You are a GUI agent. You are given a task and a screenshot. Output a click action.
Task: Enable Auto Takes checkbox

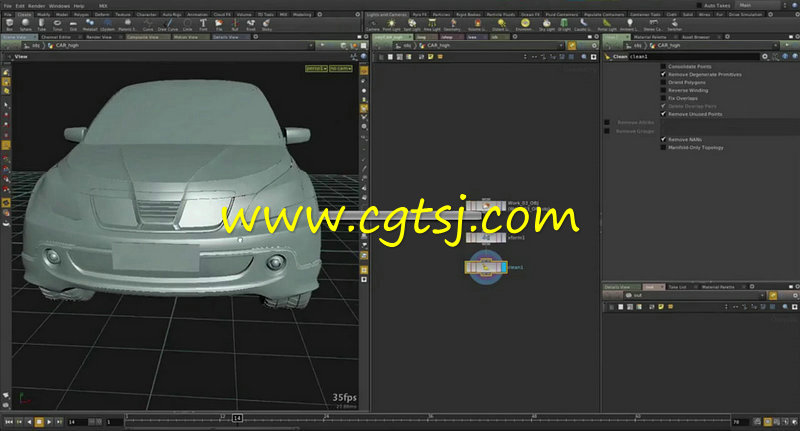click(699, 5)
